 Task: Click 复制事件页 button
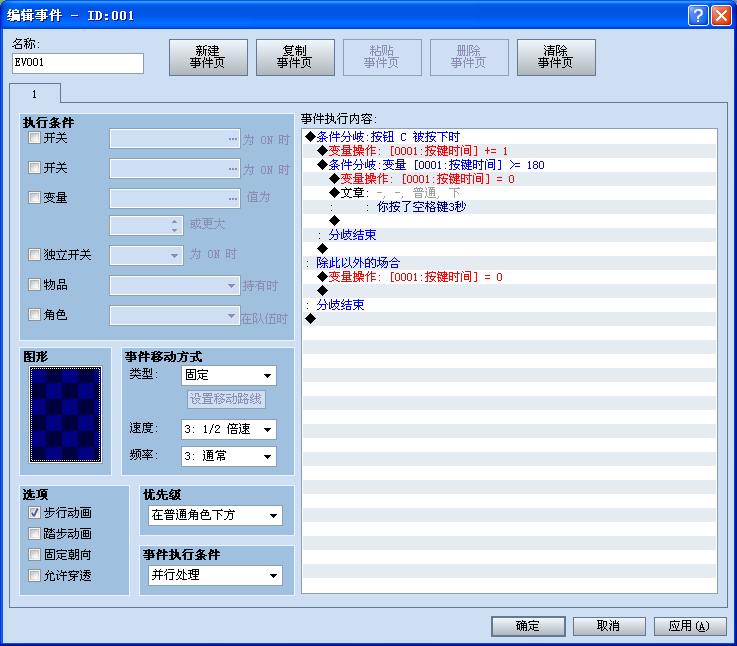pyautogui.click(x=295, y=57)
